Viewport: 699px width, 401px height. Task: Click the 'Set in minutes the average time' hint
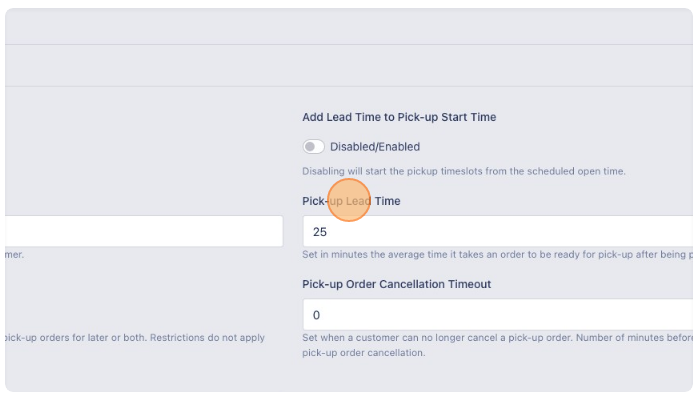[498, 254]
